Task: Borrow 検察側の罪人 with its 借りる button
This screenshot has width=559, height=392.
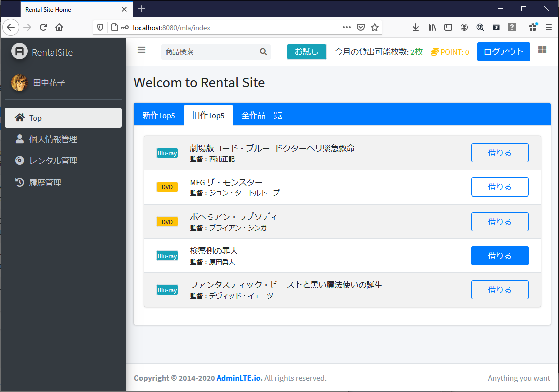Action: (500, 256)
